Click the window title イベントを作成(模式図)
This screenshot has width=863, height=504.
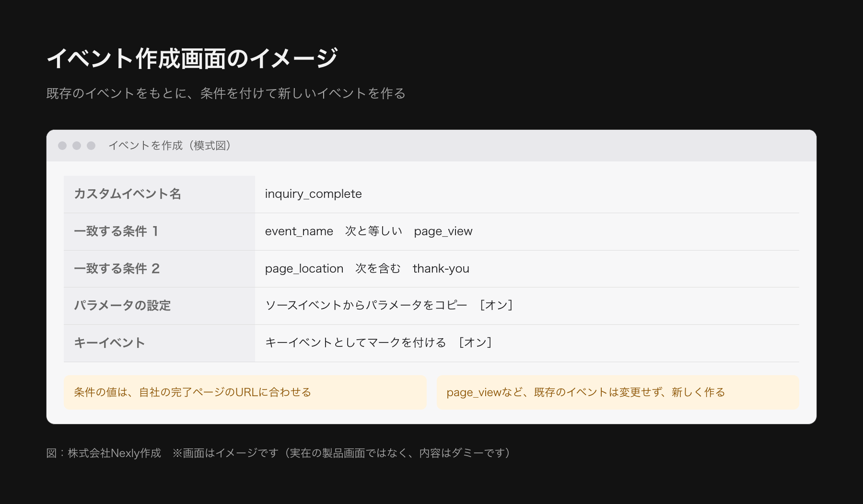170,146
